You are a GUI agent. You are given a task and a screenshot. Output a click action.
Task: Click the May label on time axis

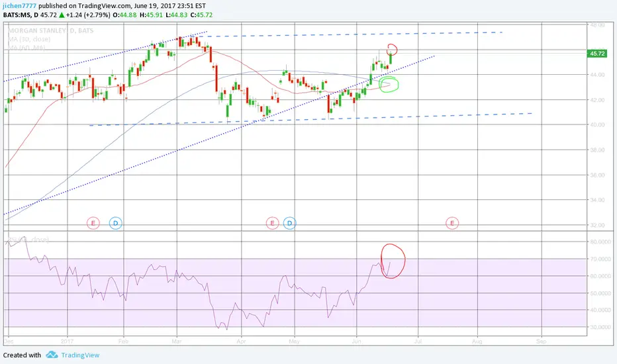point(295,341)
